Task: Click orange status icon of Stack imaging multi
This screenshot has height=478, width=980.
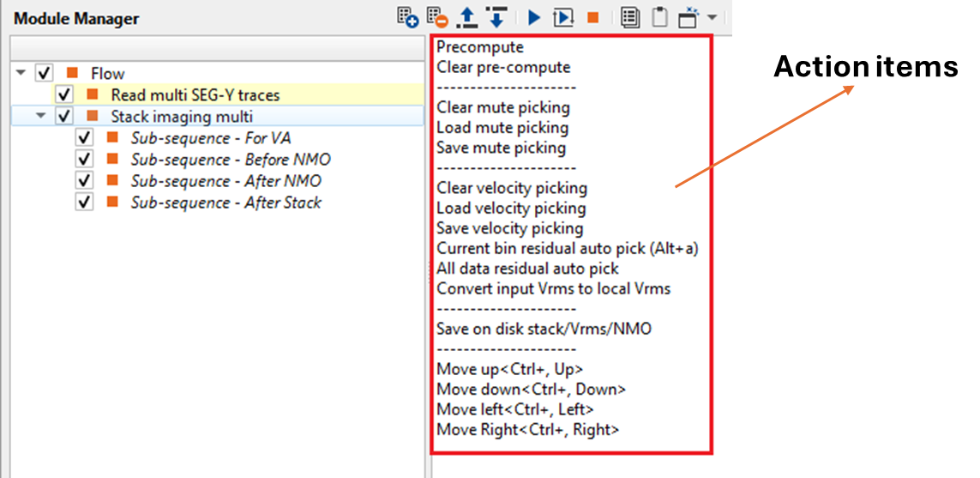Action: tap(93, 117)
